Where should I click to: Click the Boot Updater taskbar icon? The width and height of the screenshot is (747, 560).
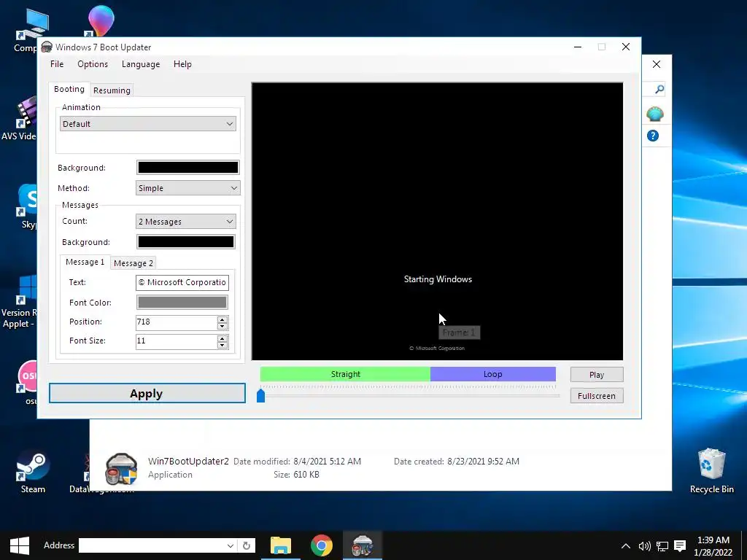tap(362, 545)
